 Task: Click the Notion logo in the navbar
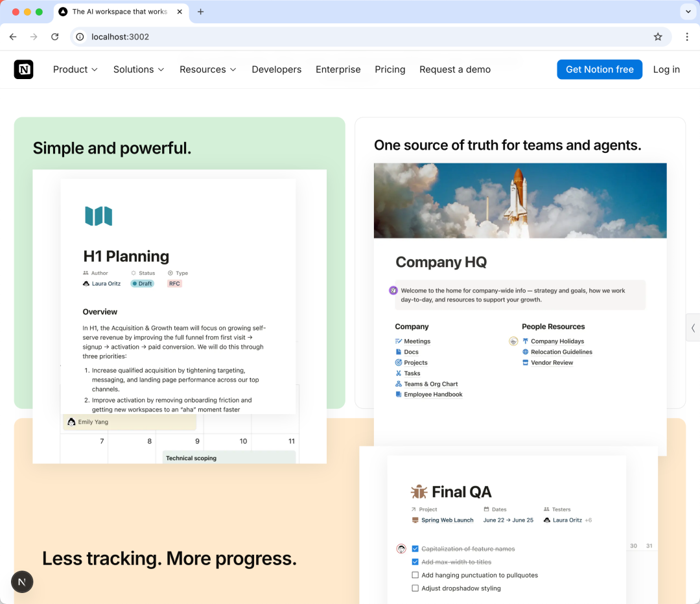pyautogui.click(x=24, y=69)
